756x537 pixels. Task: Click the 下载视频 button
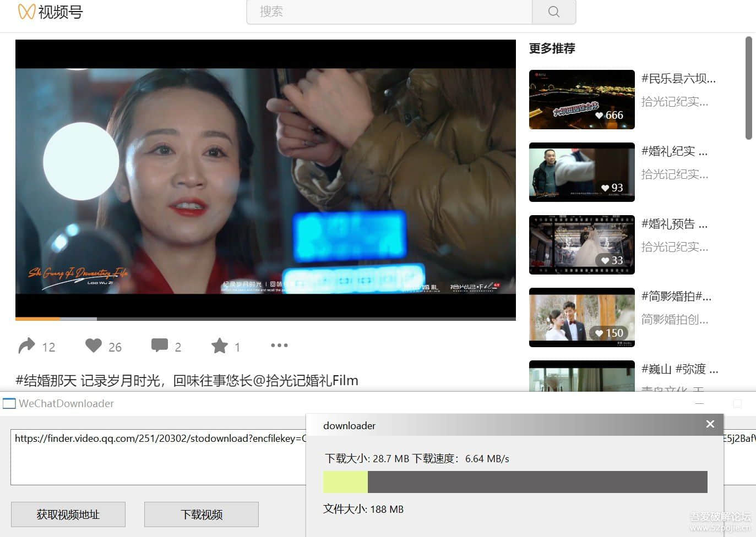tap(202, 514)
